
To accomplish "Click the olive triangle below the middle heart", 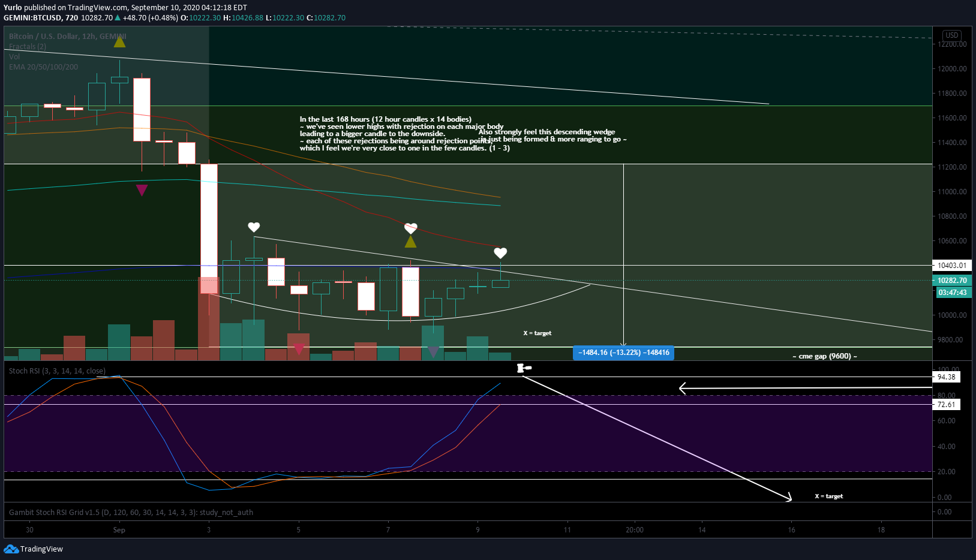I will 410,242.
